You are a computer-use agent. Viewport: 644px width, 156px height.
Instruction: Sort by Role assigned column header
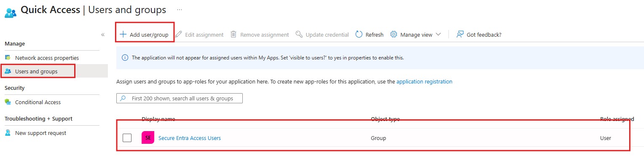pos(617,119)
